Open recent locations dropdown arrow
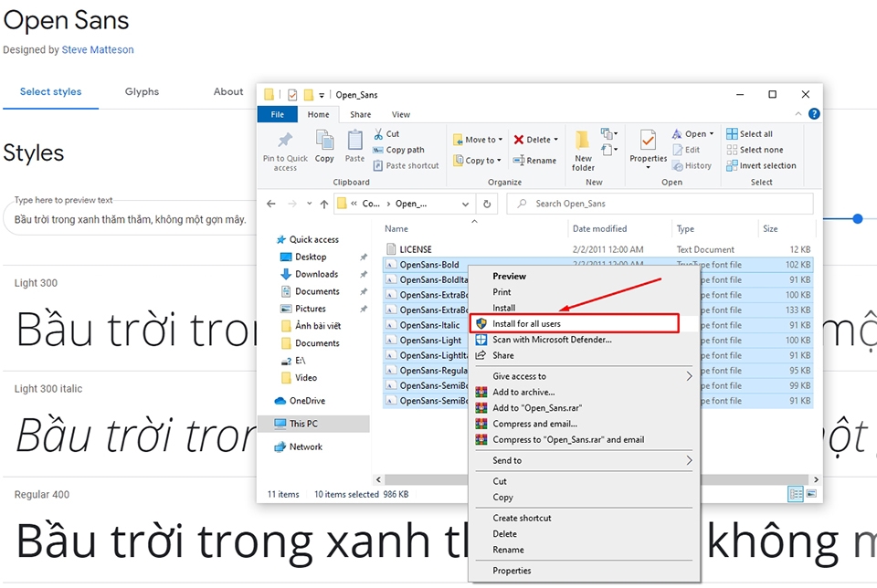 point(310,204)
